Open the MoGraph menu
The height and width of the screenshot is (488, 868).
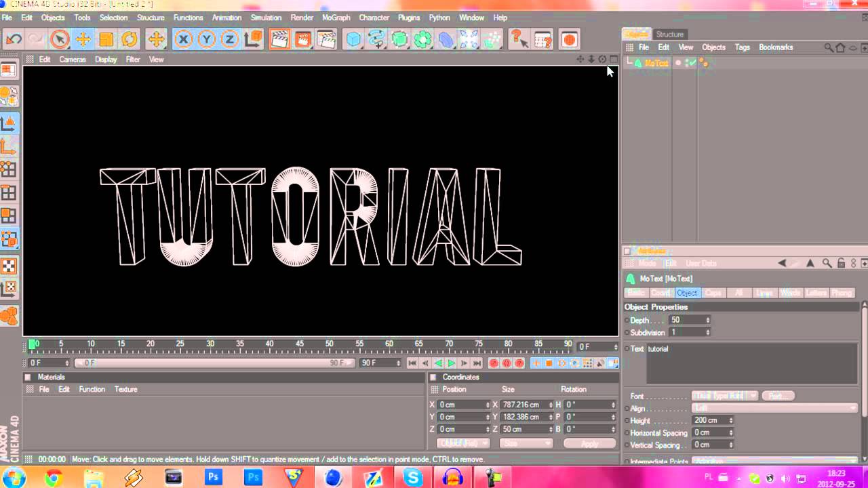336,18
